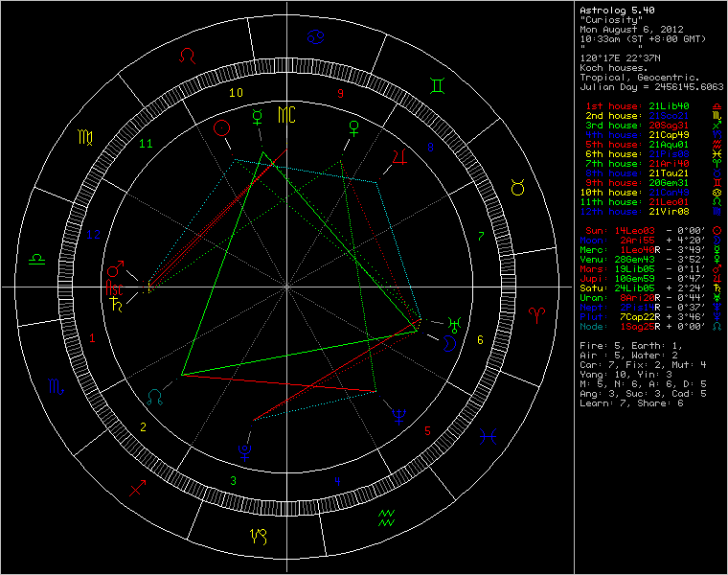The image size is (728, 575).
Task: Click the yellow MC label at chart top
Action: point(287,115)
